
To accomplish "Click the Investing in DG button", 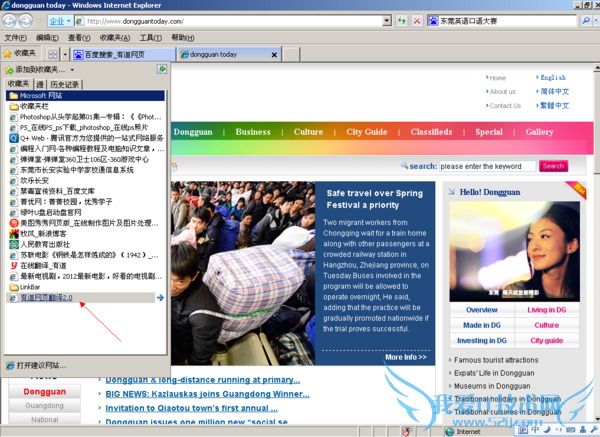I will tap(482, 341).
